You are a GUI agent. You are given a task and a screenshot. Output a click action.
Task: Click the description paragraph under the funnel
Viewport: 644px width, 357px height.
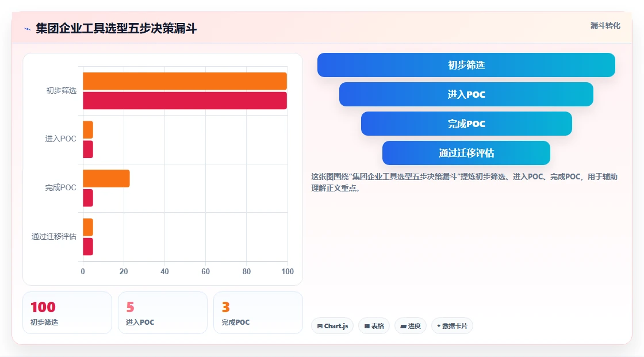click(464, 182)
